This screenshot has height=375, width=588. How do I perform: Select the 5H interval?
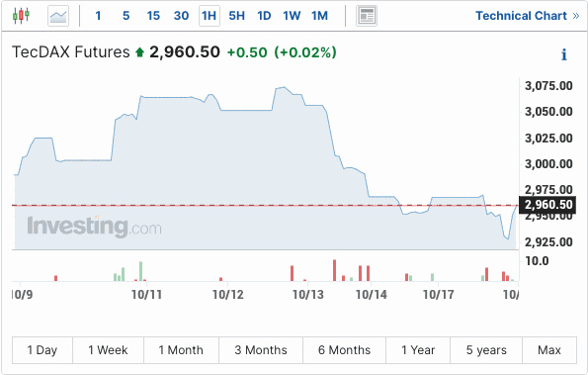coord(236,16)
